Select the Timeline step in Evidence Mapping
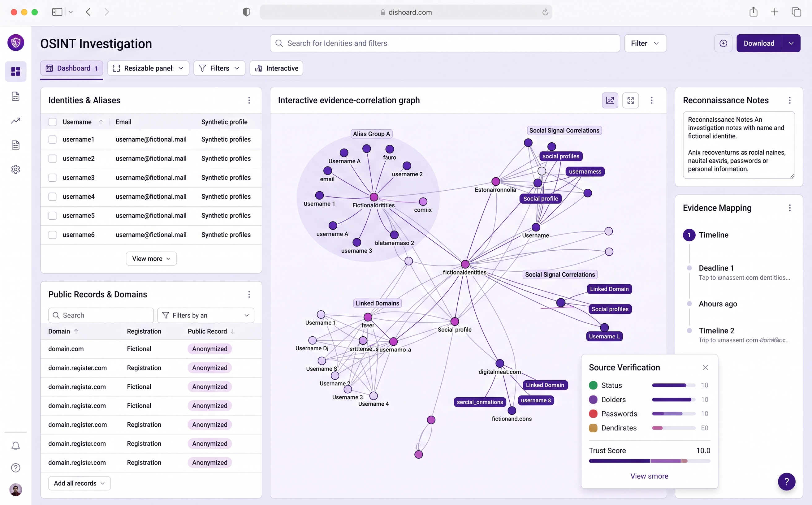This screenshot has height=505, width=812. tap(706, 235)
